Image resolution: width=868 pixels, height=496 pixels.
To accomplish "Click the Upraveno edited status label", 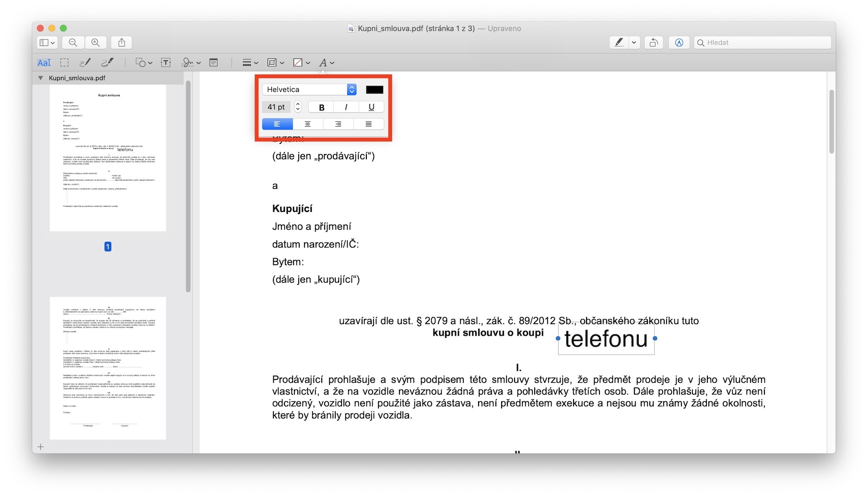I will [x=504, y=29].
